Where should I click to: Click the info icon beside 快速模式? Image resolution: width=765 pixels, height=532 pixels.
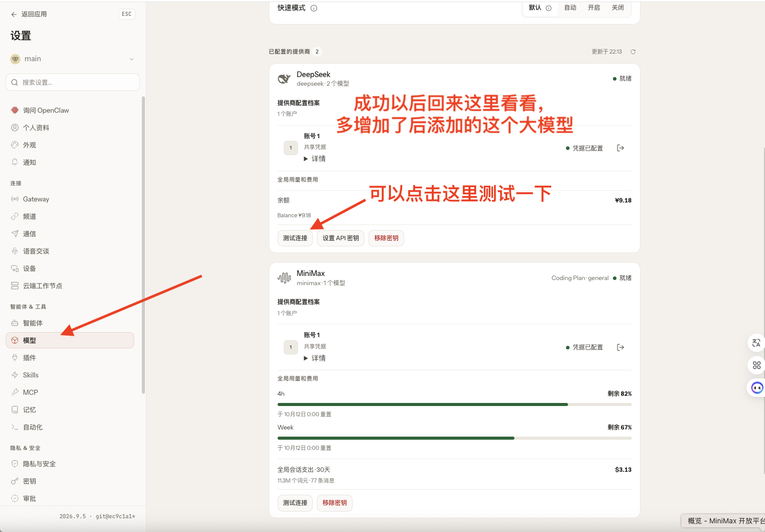click(x=314, y=8)
